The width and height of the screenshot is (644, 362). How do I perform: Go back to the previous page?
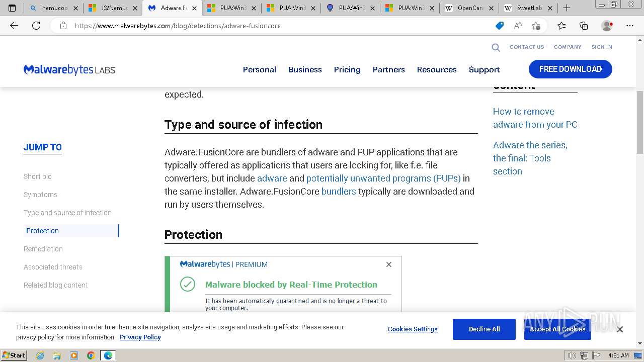pyautogui.click(x=14, y=26)
